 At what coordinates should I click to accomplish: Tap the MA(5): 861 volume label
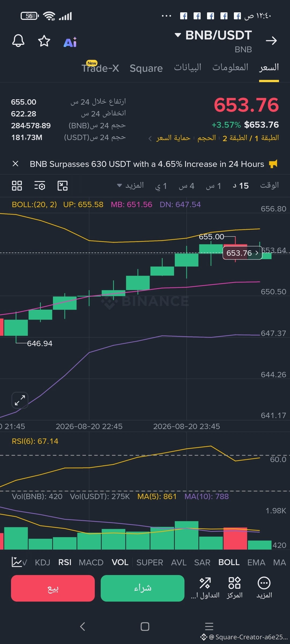[157, 496]
